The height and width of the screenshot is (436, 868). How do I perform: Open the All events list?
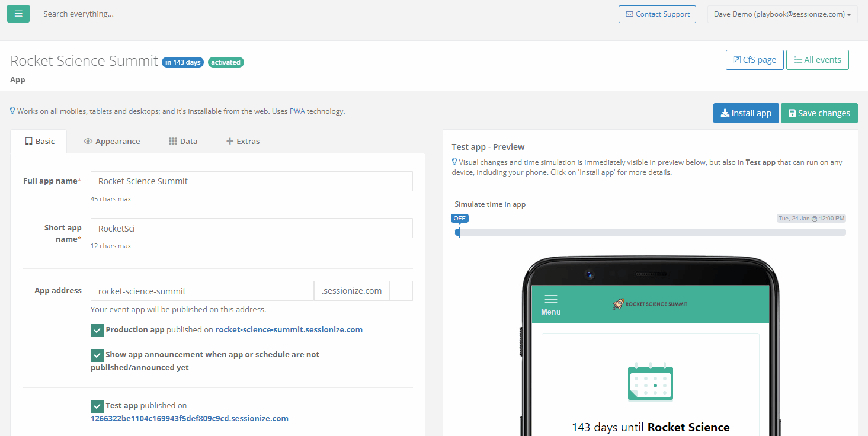(x=817, y=60)
